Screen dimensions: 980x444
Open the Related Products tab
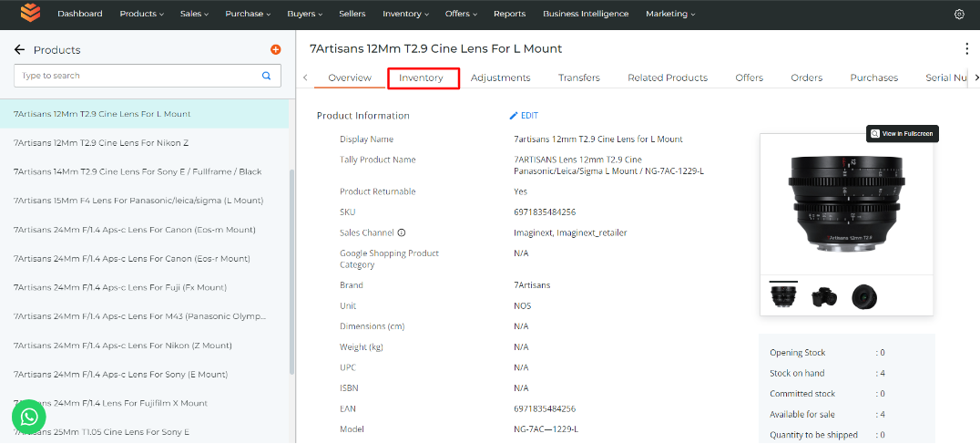coord(668,78)
